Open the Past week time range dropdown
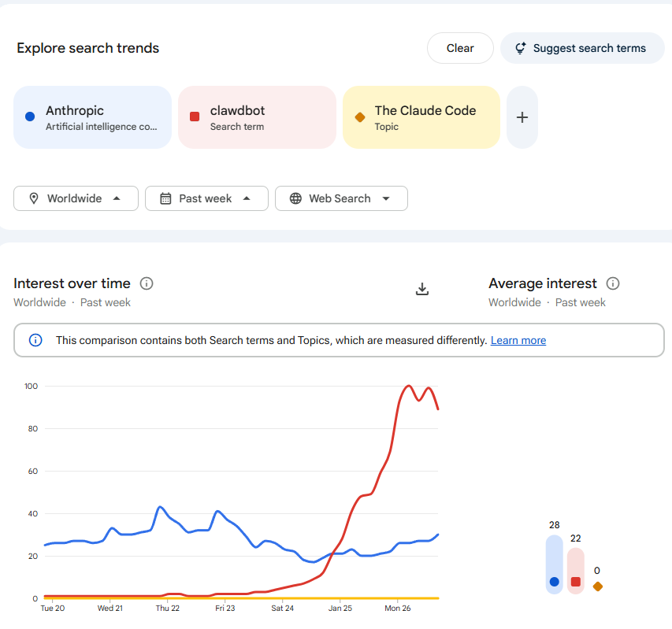This screenshot has height=629, width=672. 206,198
